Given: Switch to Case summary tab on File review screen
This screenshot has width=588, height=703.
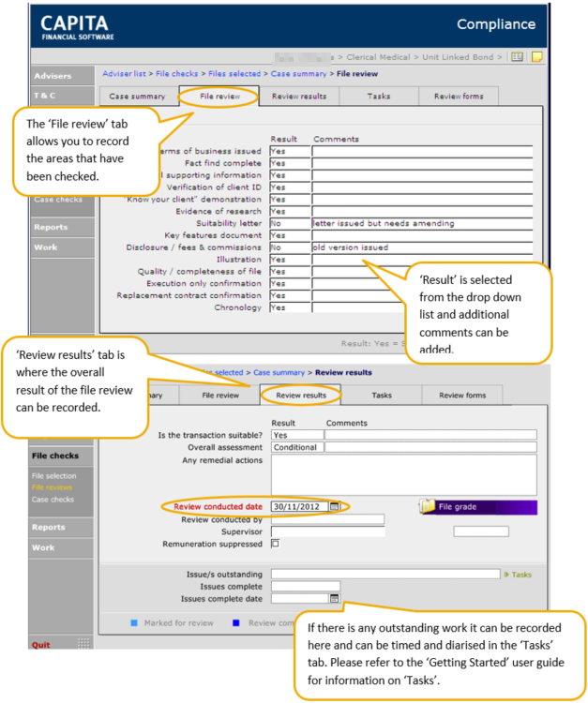Looking at the screenshot, I should click(x=137, y=97).
